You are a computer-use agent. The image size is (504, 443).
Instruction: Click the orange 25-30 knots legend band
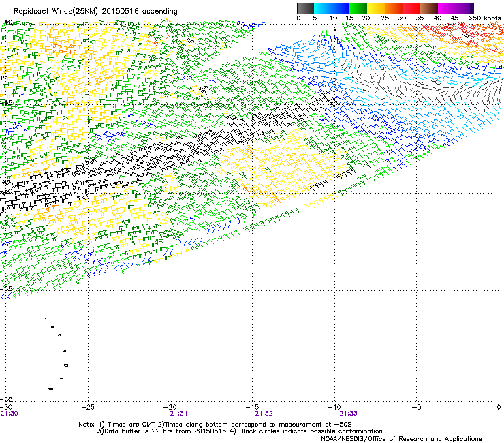click(x=394, y=8)
